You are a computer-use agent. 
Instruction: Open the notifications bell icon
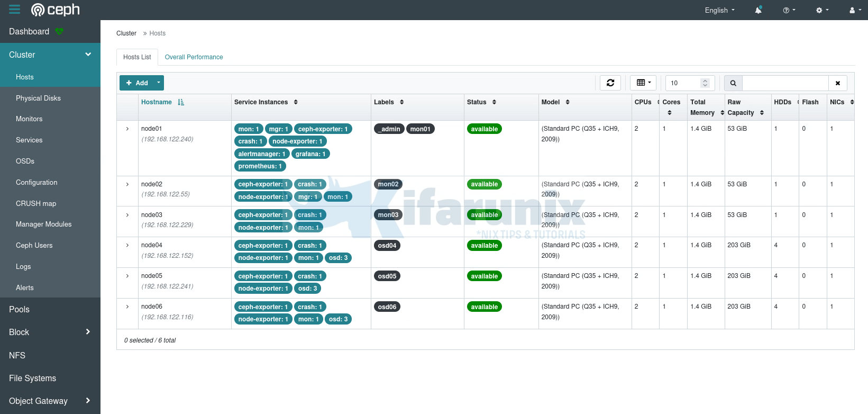pyautogui.click(x=758, y=10)
